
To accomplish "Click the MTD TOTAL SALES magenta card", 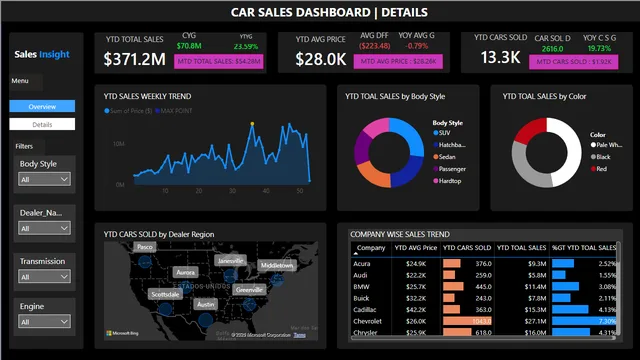I will click(x=219, y=61).
